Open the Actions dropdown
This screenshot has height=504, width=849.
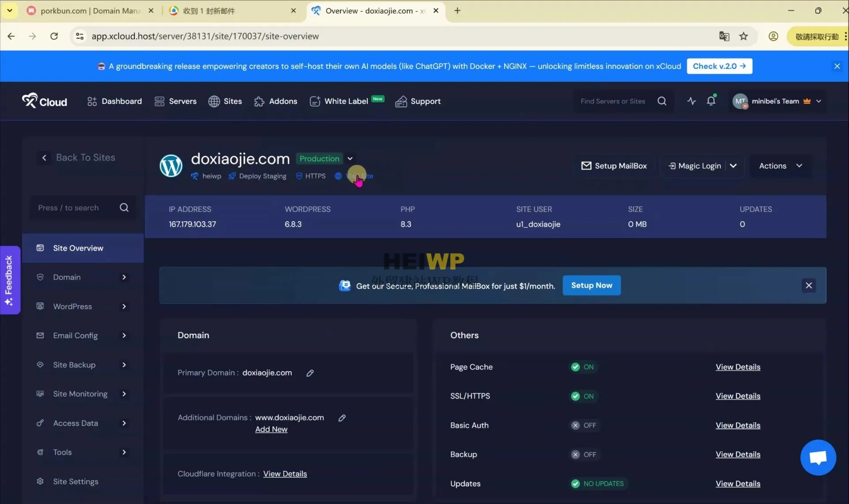coord(780,166)
